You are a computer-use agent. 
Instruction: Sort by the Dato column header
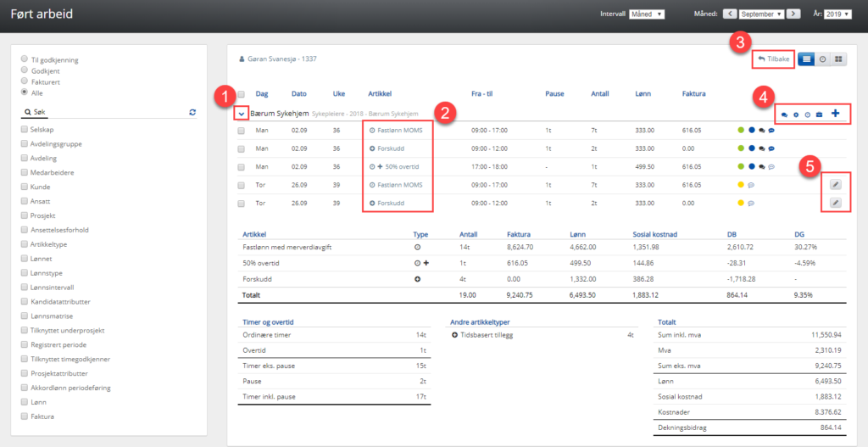[298, 93]
